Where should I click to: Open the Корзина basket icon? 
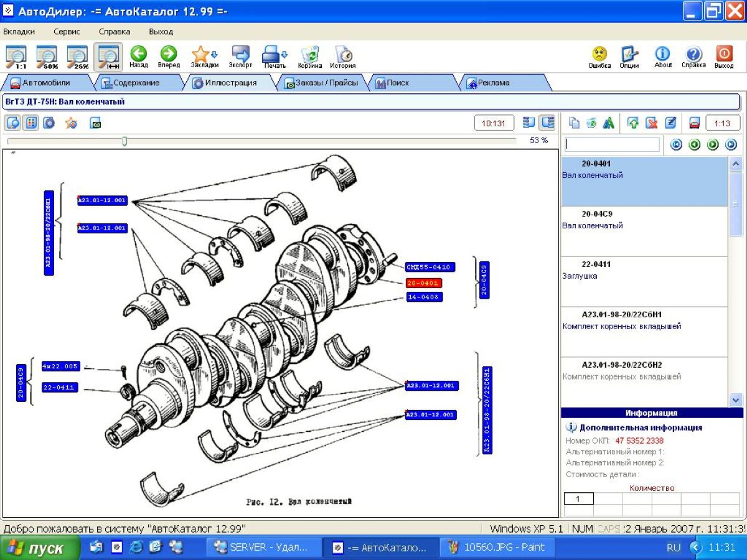(x=309, y=55)
